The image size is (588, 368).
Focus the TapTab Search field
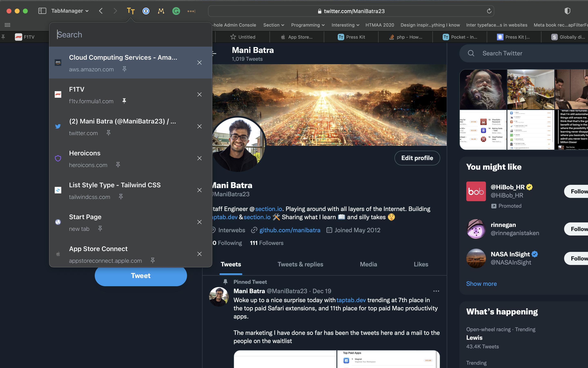(131, 35)
